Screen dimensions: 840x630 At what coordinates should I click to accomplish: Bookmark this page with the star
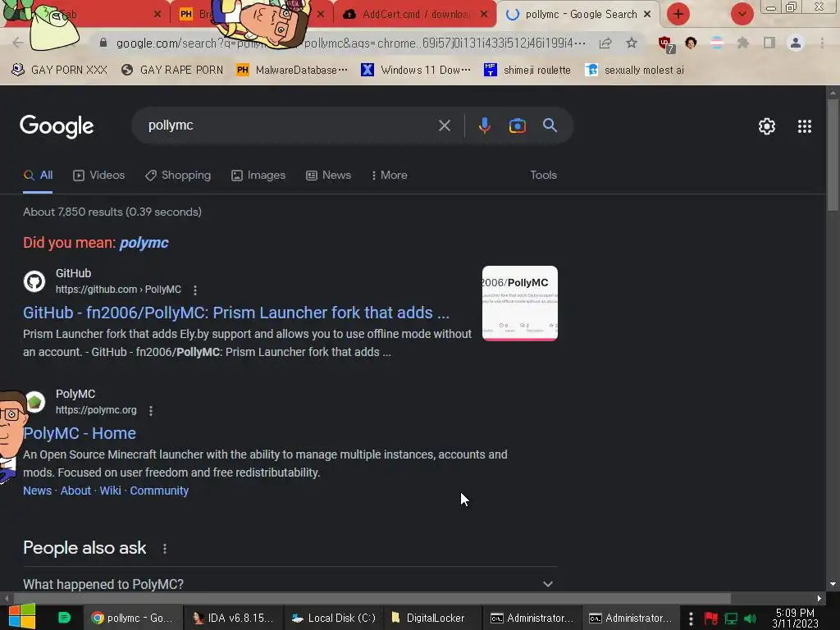(x=632, y=43)
